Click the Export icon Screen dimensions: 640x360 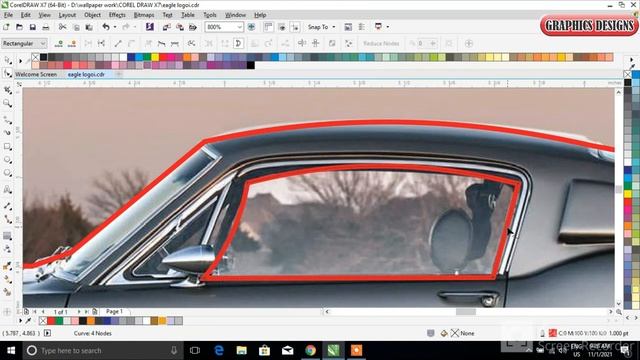click(x=180, y=27)
